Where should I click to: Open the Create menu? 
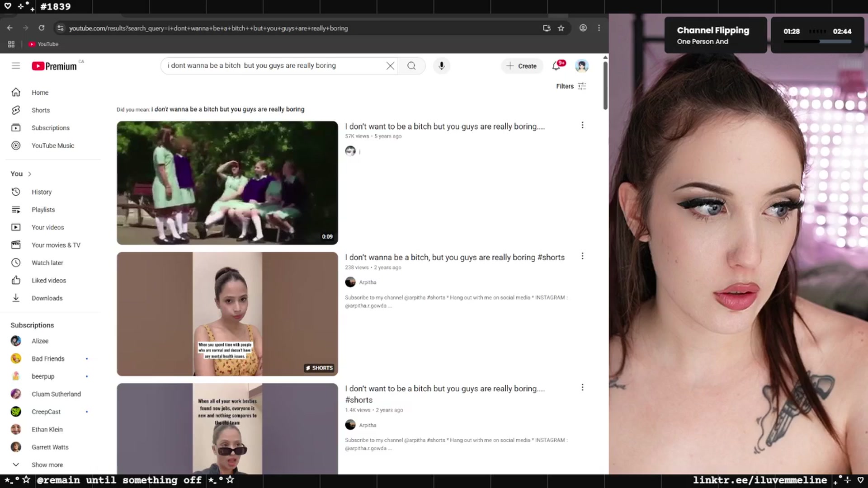(x=522, y=66)
